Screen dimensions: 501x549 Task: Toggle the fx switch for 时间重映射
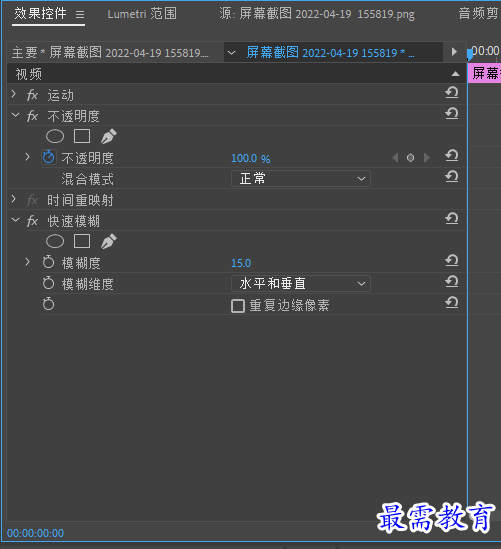[x=33, y=200]
